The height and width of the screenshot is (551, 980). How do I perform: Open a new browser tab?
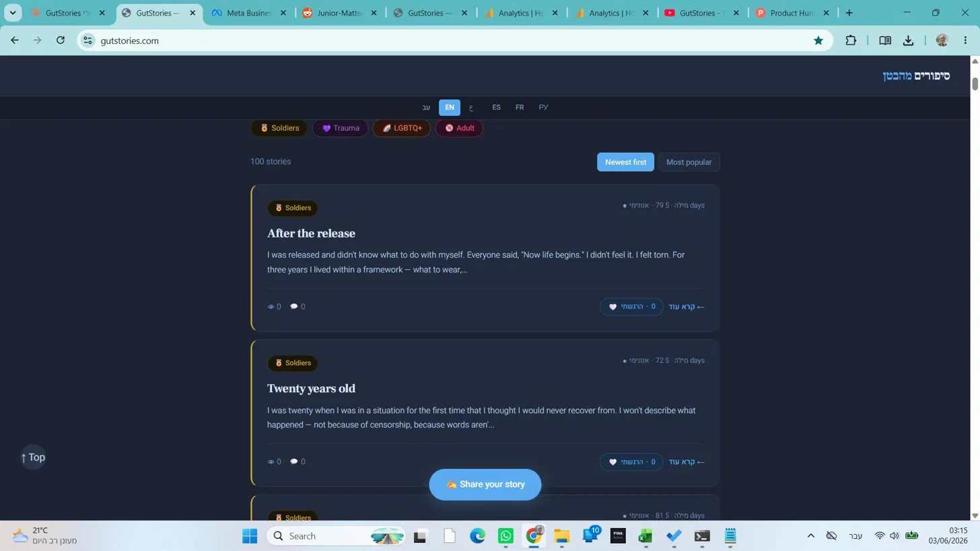pyautogui.click(x=849, y=13)
